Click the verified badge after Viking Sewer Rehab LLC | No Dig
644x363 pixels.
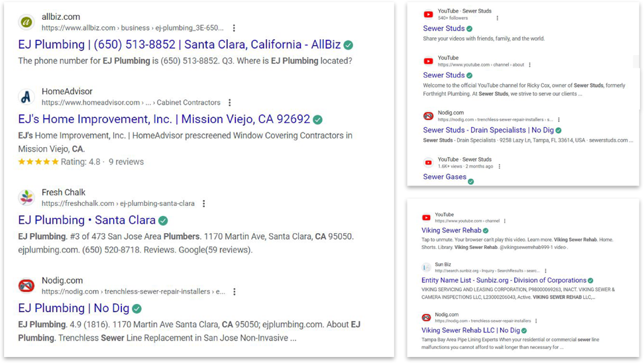pyautogui.click(x=524, y=331)
